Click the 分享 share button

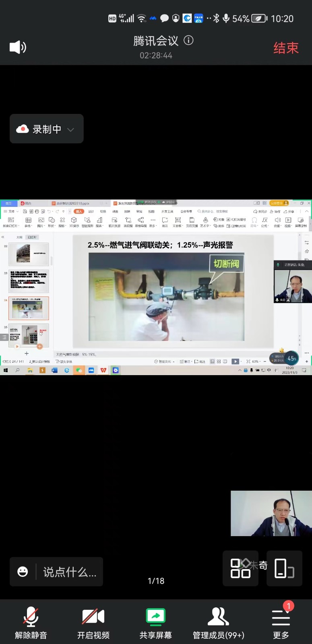coord(289,211)
